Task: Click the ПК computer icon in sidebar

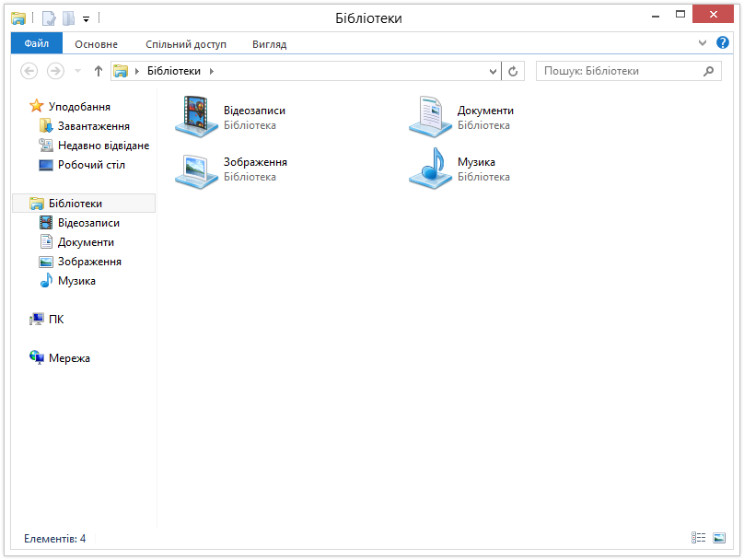Action: (37, 319)
